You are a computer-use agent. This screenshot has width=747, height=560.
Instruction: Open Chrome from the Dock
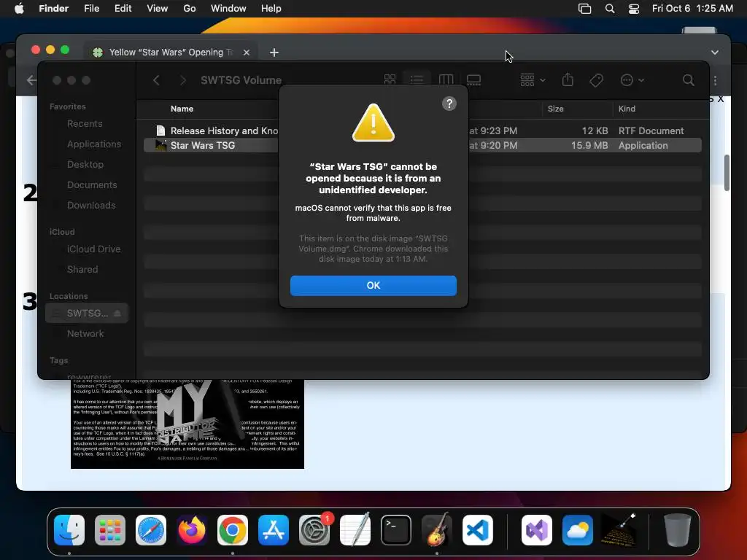coord(233,530)
